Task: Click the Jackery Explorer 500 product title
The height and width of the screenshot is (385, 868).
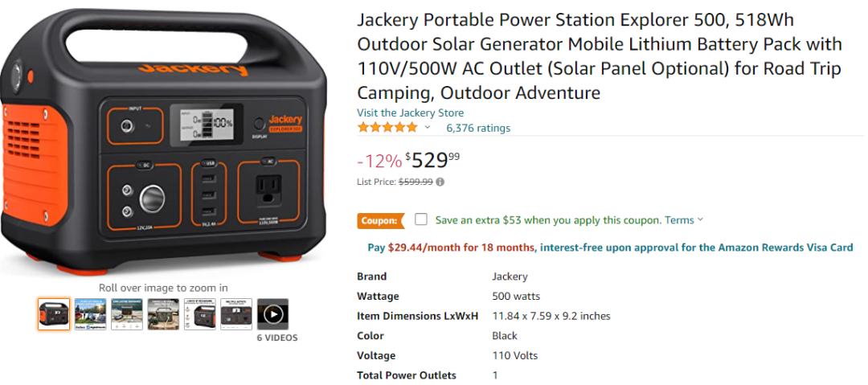Action: point(599,56)
